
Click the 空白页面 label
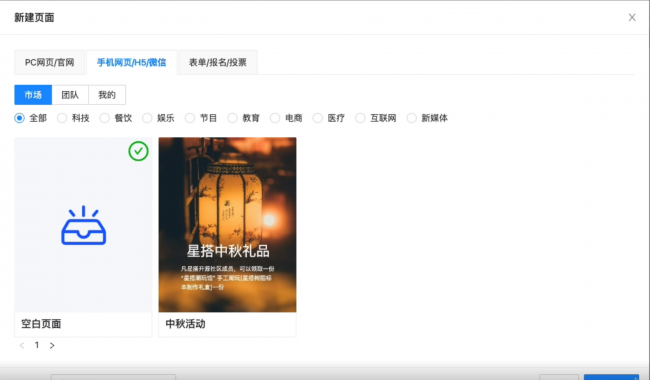[41, 324]
